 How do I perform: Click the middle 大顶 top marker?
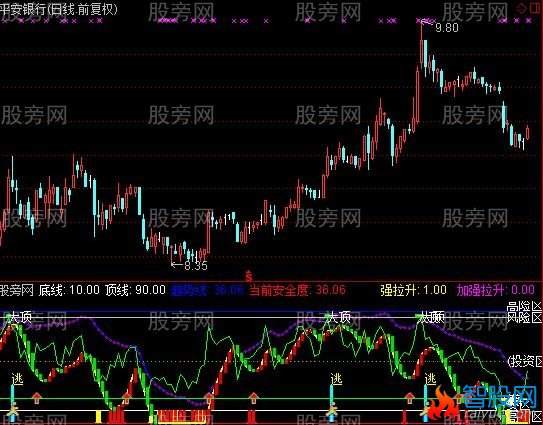point(339,317)
